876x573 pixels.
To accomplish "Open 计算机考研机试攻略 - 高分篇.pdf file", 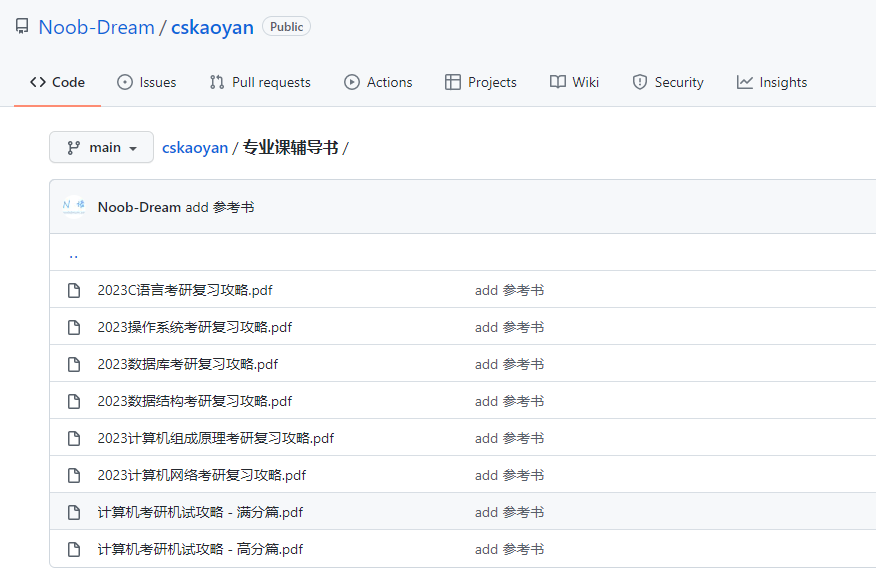I will coord(200,550).
